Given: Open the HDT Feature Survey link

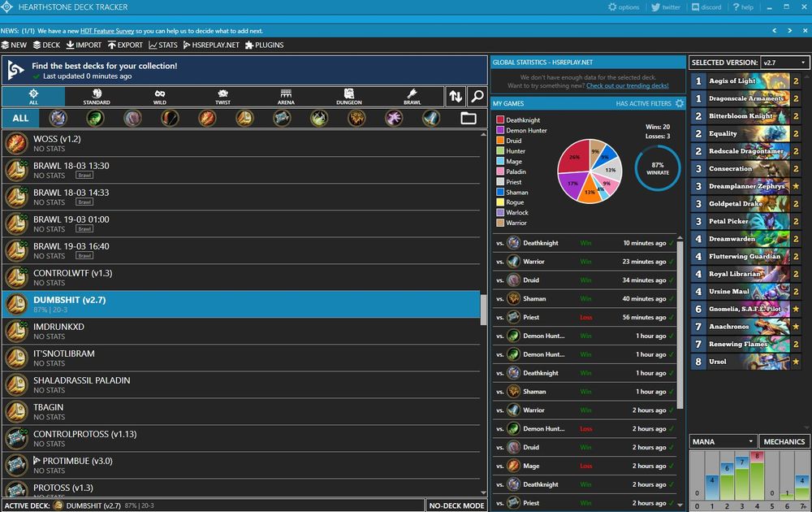Looking at the screenshot, I should pos(107,31).
